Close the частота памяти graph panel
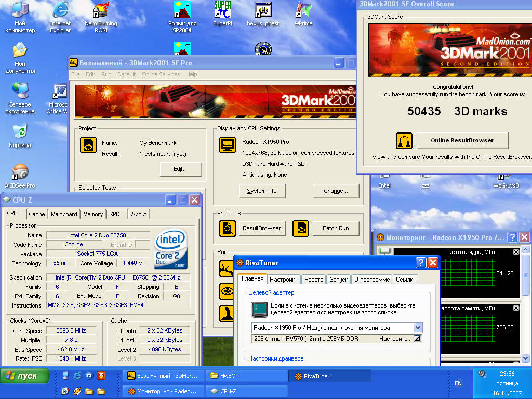The width and height of the screenshot is (532, 399). (x=516, y=308)
